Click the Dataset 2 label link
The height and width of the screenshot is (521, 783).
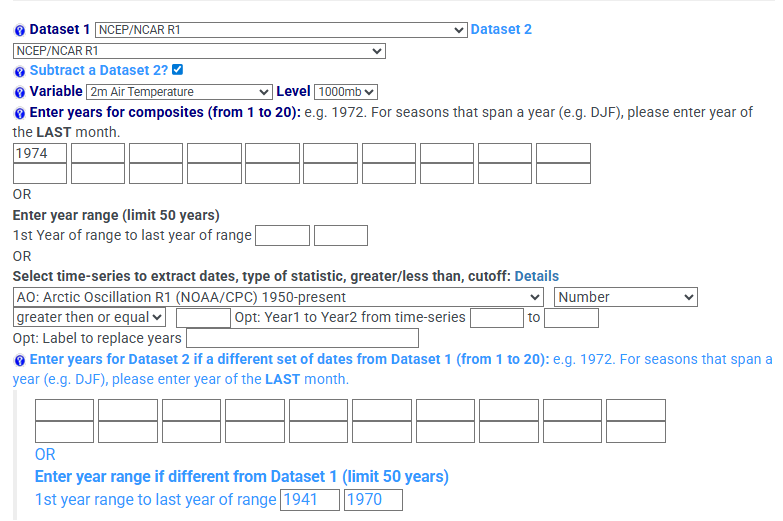pos(501,30)
